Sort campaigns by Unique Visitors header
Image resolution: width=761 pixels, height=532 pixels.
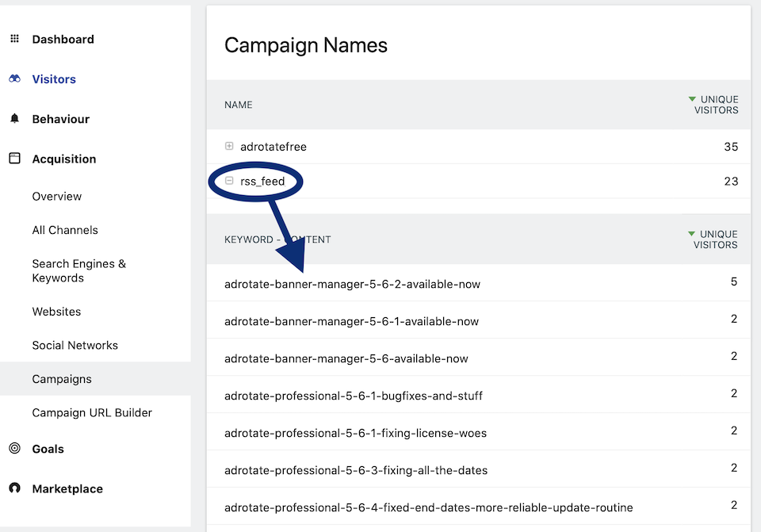pyautogui.click(x=713, y=105)
